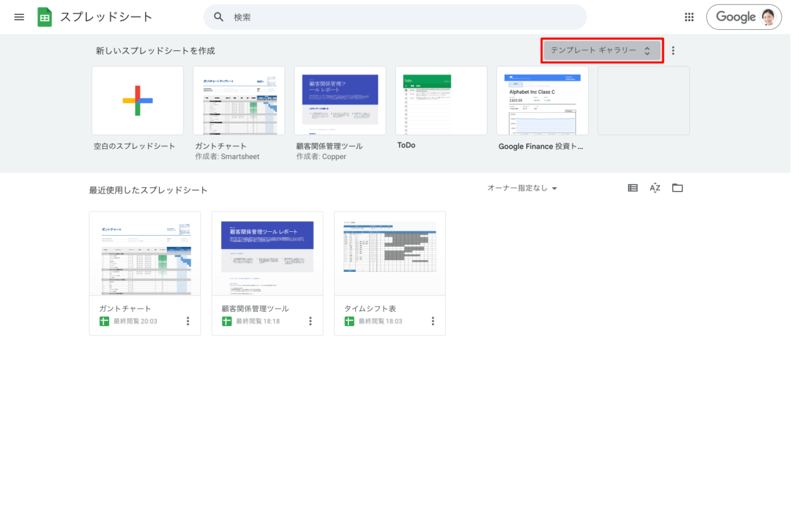Open the recent 顧客関係管理ツール レポート spreadsheet
Viewport: 799px width, 532px height.
pyautogui.click(x=267, y=254)
